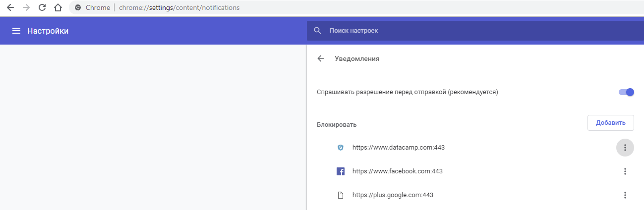644x210 pixels.
Task: Click the page icon for plus.google.com
Action: [x=340, y=195]
